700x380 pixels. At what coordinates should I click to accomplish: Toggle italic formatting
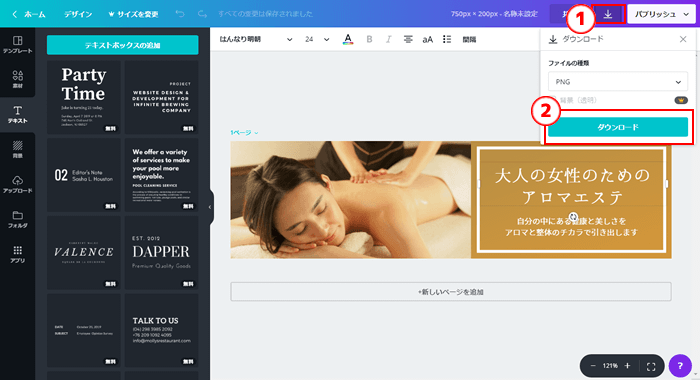(388, 39)
